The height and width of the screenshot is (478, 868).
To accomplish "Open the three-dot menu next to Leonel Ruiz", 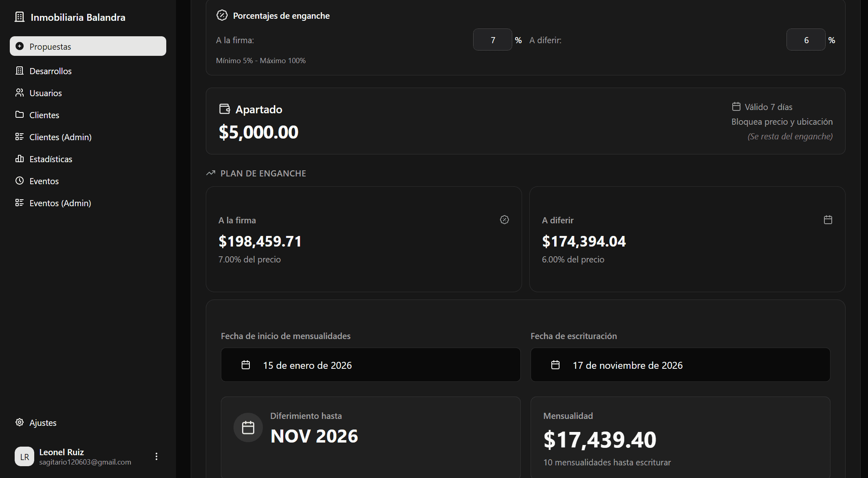I will click(x=156, y=456).
